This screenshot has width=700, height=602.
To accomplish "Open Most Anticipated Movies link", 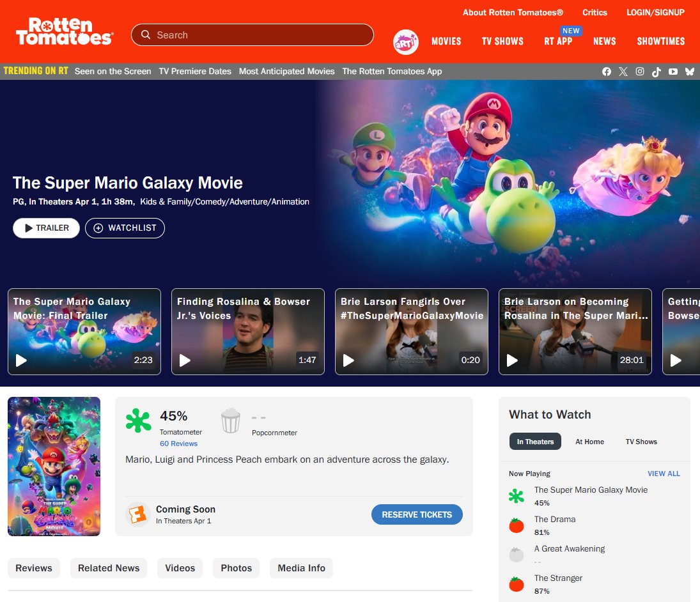I will coord(286,72).
